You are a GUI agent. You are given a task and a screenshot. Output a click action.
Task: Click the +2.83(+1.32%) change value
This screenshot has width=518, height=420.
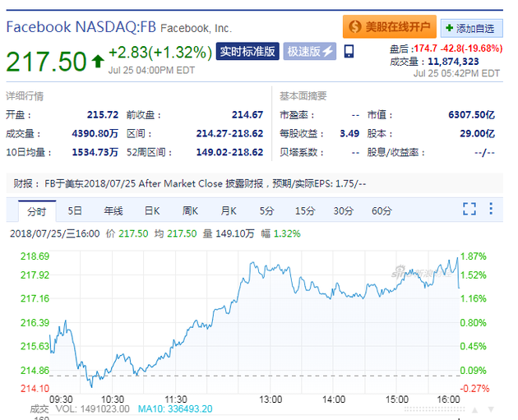pos(160,52)
